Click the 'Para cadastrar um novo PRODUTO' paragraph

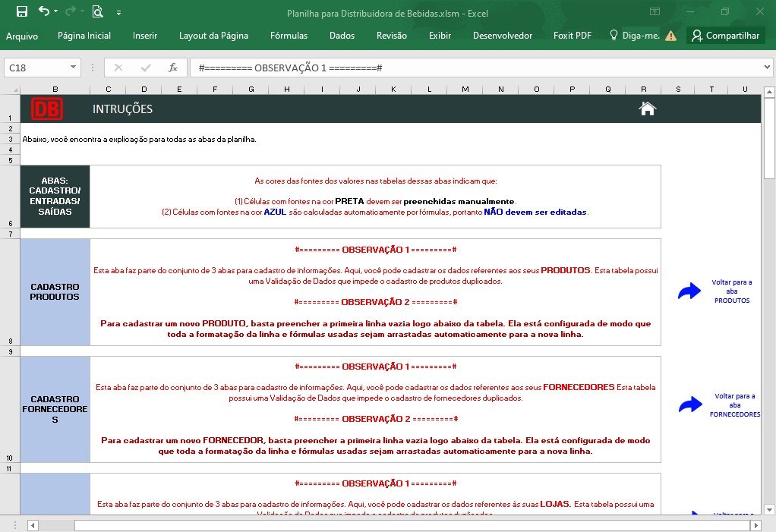(376, 329)
